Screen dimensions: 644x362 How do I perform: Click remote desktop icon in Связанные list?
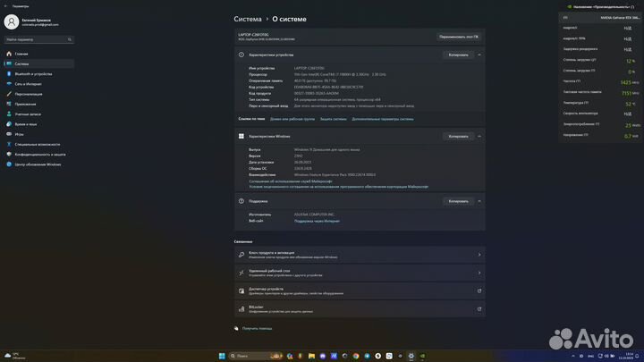pyautogui.click(x=241, y=273)
